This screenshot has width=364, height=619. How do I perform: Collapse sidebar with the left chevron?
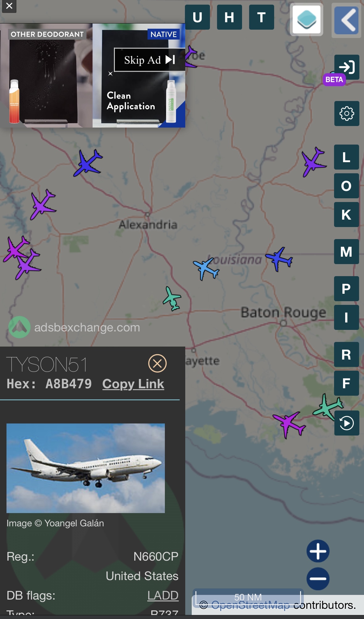346,20
